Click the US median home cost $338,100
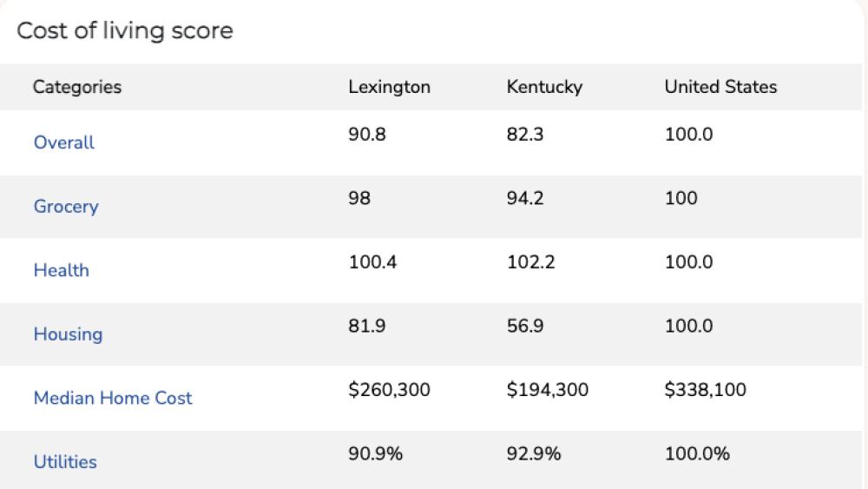Screen dimensions: 868x489 point(705,390)
